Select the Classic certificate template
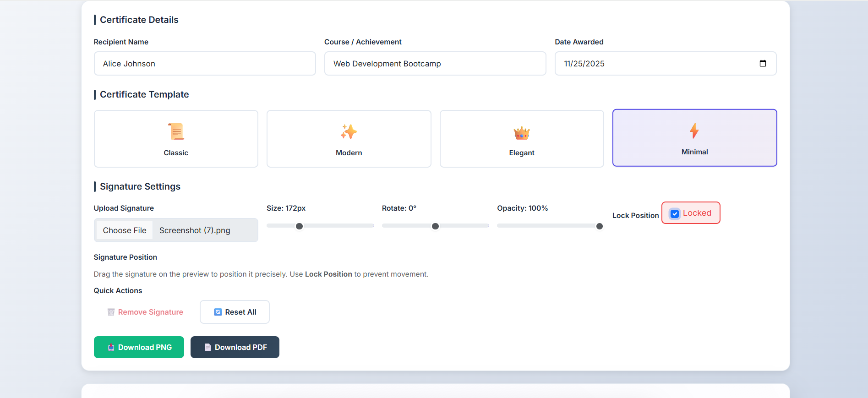The width and height of the screenshot is (868, 398). pyautogui.click(x=176, y=139)
